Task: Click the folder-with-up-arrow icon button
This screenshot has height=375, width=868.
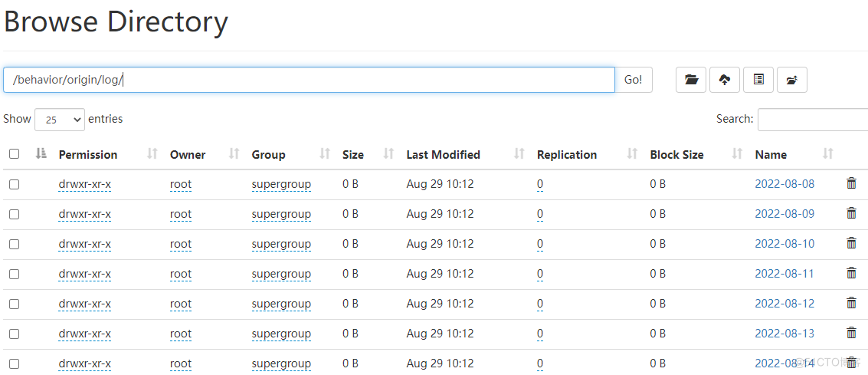Action: coord(792,80)
